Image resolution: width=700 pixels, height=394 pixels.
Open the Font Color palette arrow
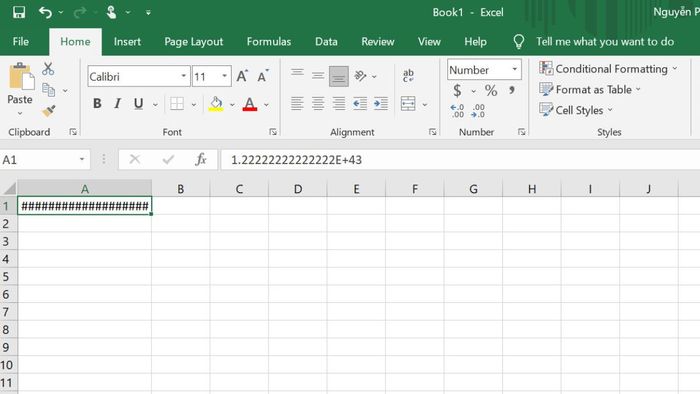tap(267, 105)
